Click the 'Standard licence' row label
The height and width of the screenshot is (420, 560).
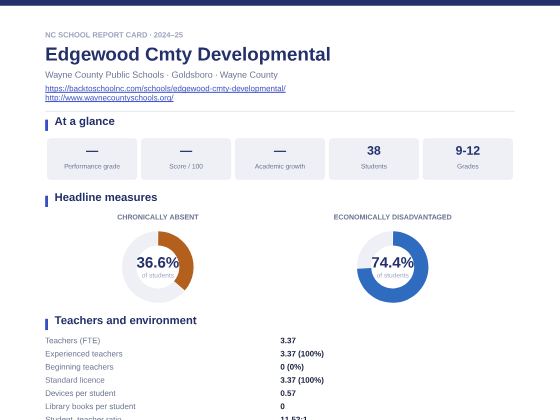point(75,380)
